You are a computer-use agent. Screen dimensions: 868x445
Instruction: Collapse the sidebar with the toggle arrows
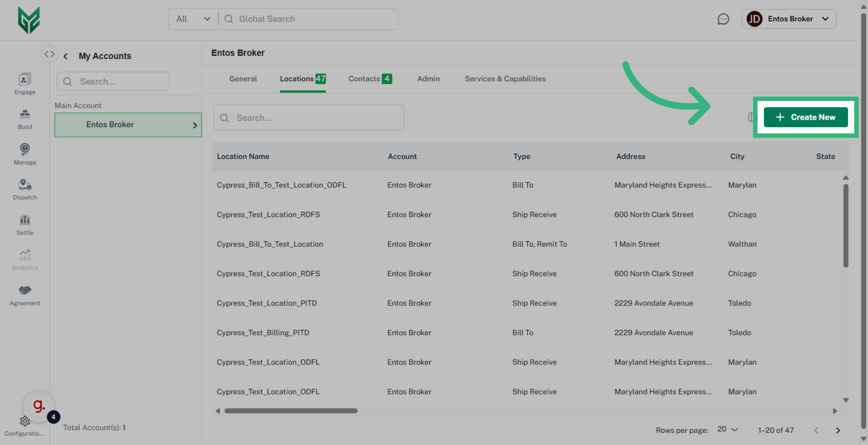click(49, 54)
